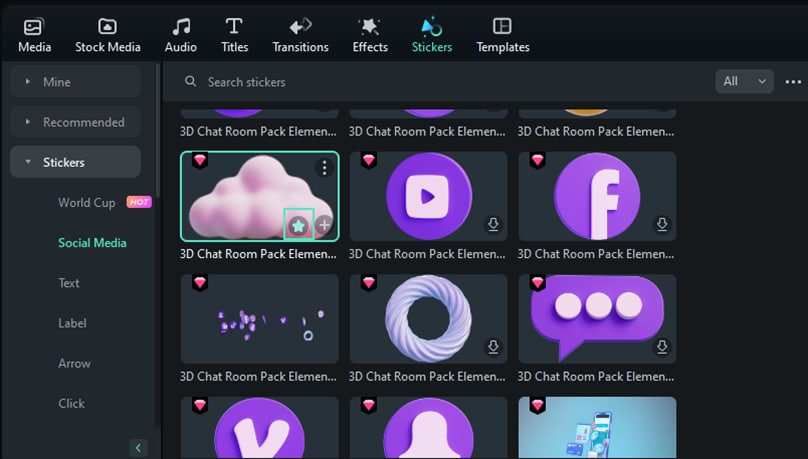Image resolution: width=808 pixels, height=459 pixels.
Task: Expand the Mine section
Action: coord(75,81)
